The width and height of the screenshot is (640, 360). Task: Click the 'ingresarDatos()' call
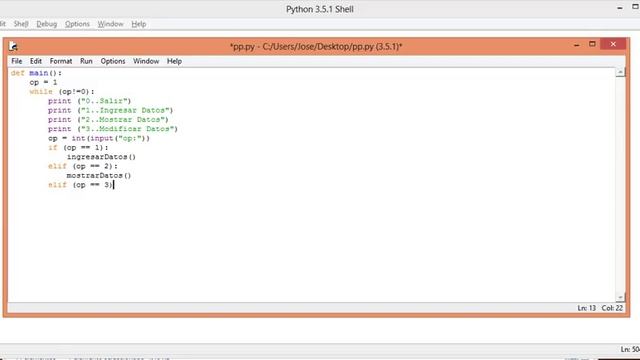point(101,157)
